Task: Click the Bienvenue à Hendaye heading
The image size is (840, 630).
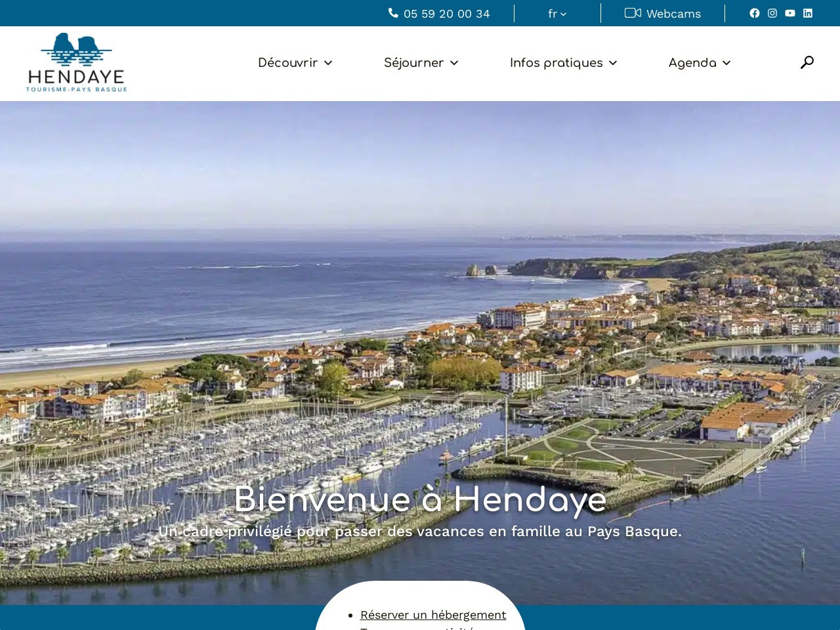Action: tap(420, 499)
